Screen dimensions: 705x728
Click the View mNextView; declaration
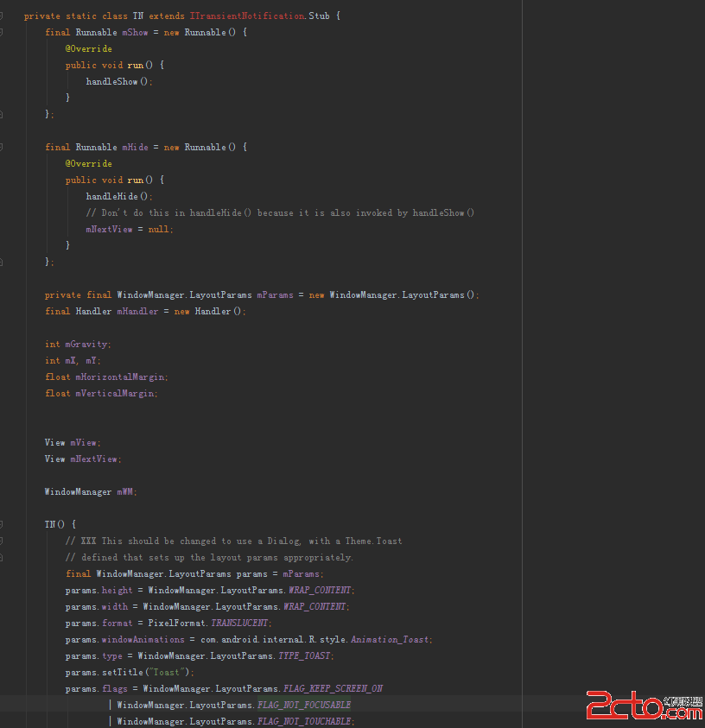[83, 459]
